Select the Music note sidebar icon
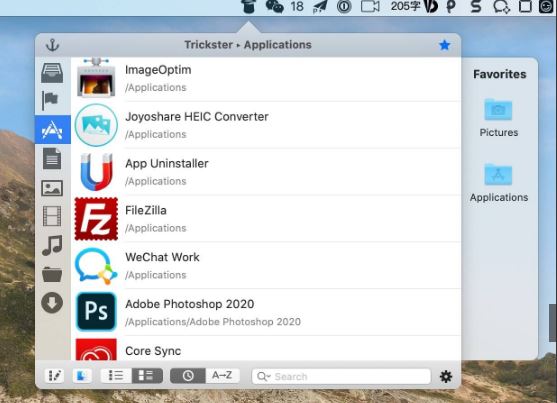The height and width of the screenshot is (403, 557). click(52, 245)
